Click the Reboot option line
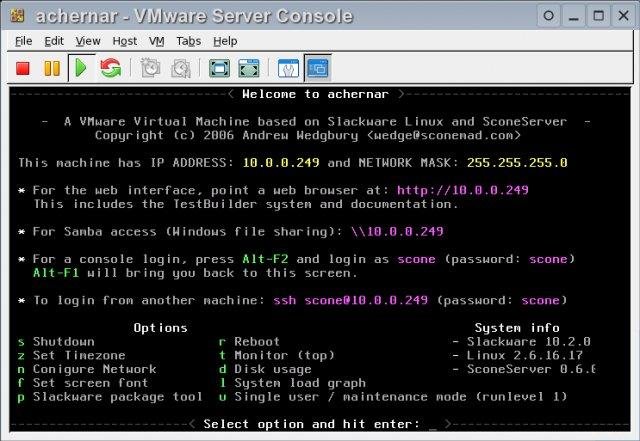Viewport: 640px width, 441px height. coord(249,342)
